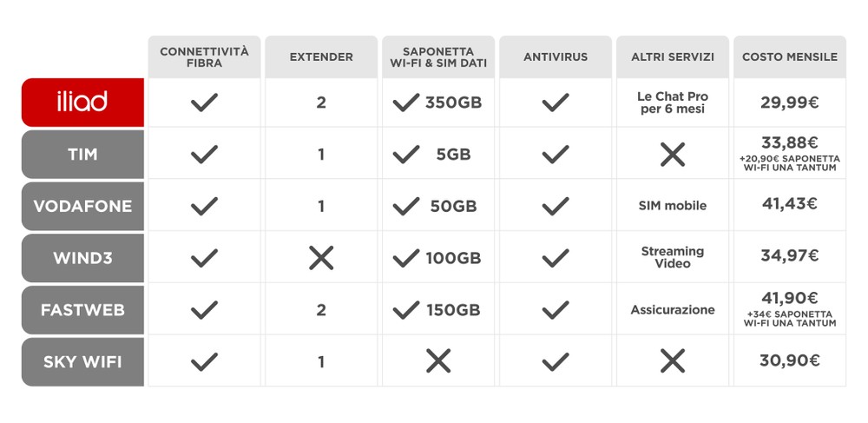Click TIM's Antivirus checkmark

coord(556,155)
